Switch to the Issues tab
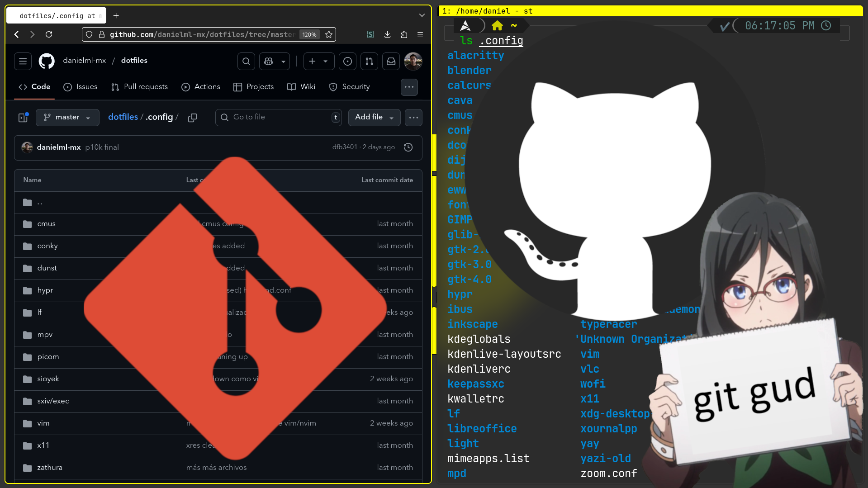Screen dimensions: 868x488 81,87
